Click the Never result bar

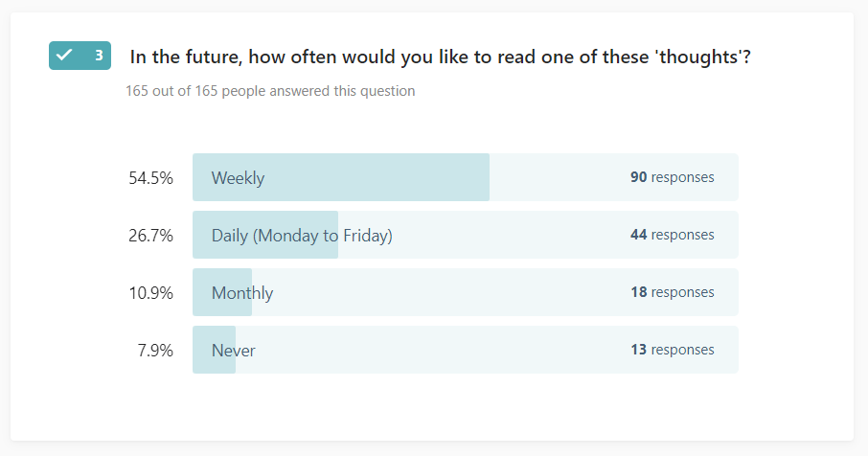466,350
